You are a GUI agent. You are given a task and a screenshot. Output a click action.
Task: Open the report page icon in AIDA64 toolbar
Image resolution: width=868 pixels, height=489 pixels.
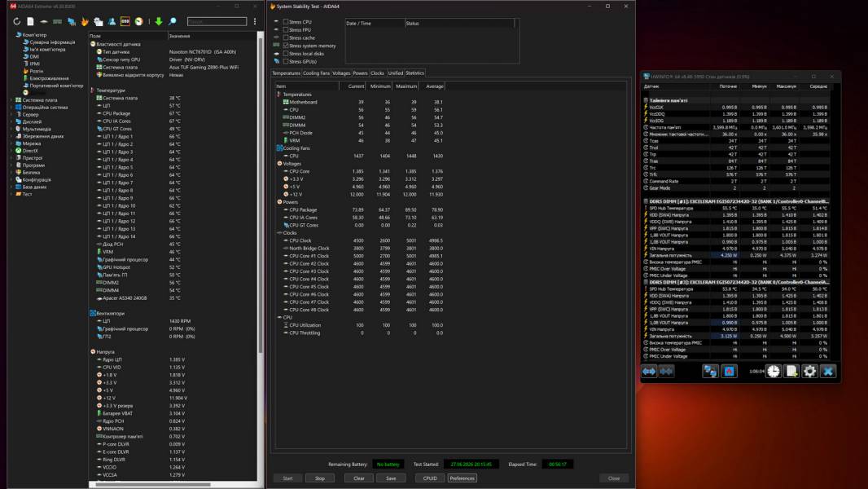(x=30, y=22)
